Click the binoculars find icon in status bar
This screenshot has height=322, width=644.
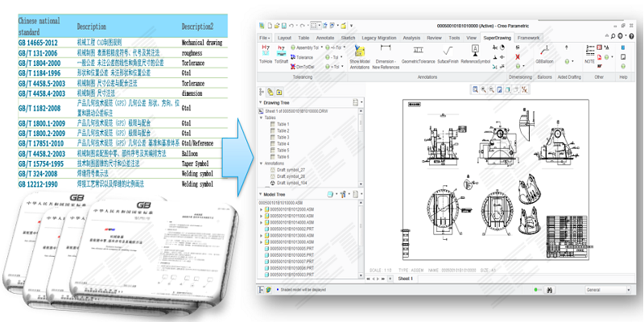548,290
